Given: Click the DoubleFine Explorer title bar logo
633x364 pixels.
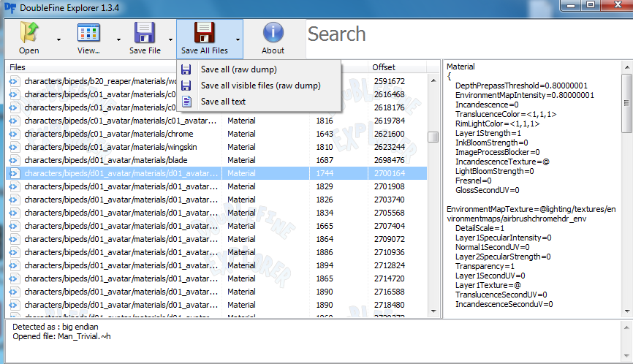Looking at the screenshot, I should pos(10,7).
